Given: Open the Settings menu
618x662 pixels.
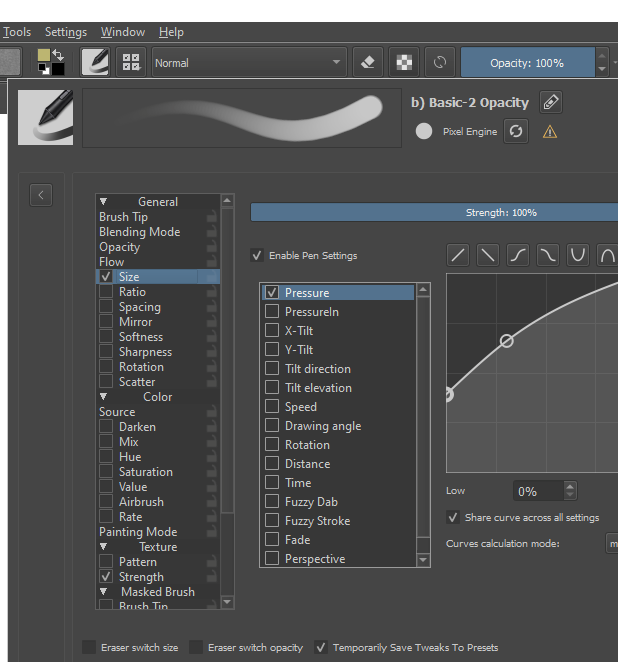Looking at the screenshot, I should click(66, 32).
